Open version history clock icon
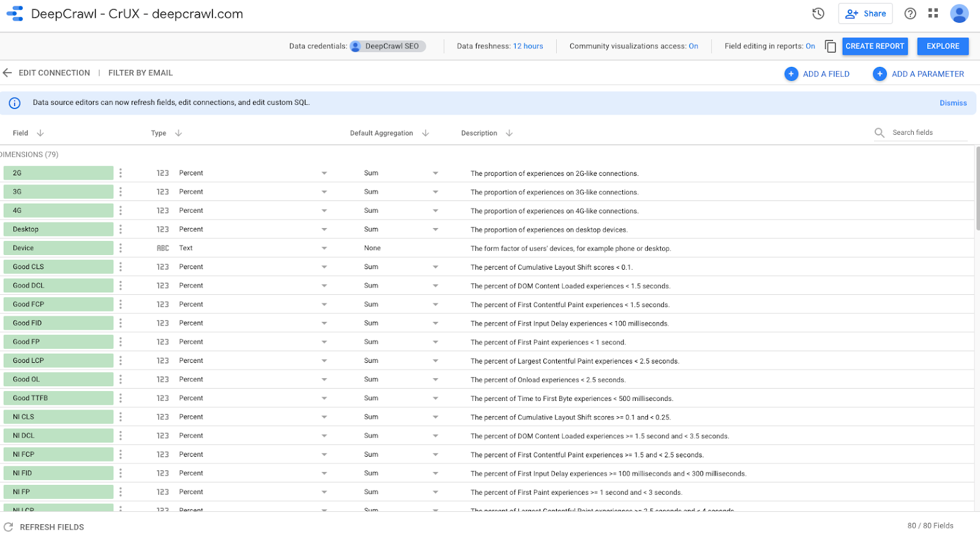This screenshot has width=980, height=537. pos(818,13)
